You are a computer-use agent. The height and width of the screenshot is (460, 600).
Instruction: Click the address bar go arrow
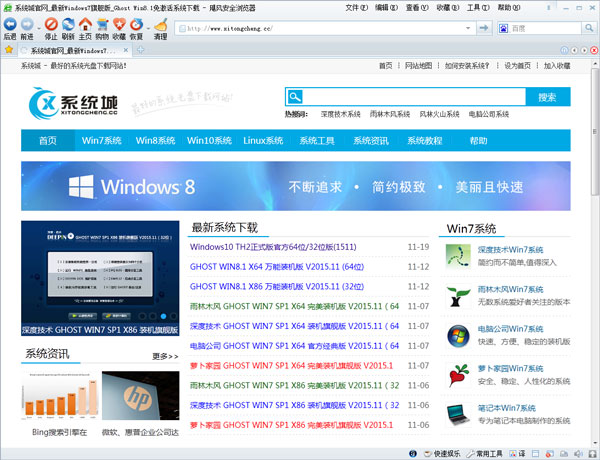point(484,28)
